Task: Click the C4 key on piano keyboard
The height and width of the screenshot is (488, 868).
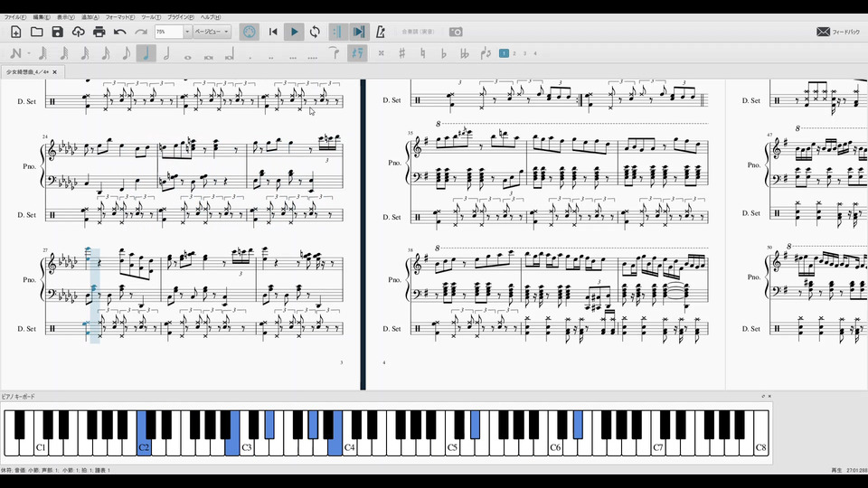Action: (x=349, y=446)
